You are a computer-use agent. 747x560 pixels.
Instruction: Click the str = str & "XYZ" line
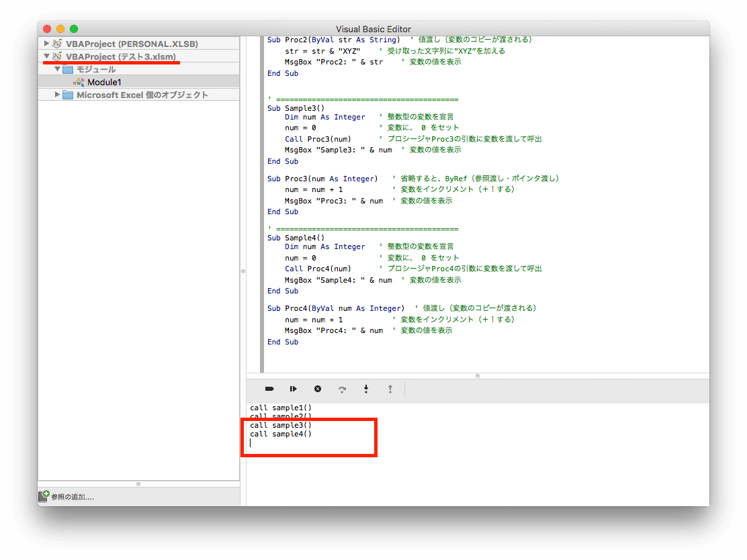click(x=322, y=51)
